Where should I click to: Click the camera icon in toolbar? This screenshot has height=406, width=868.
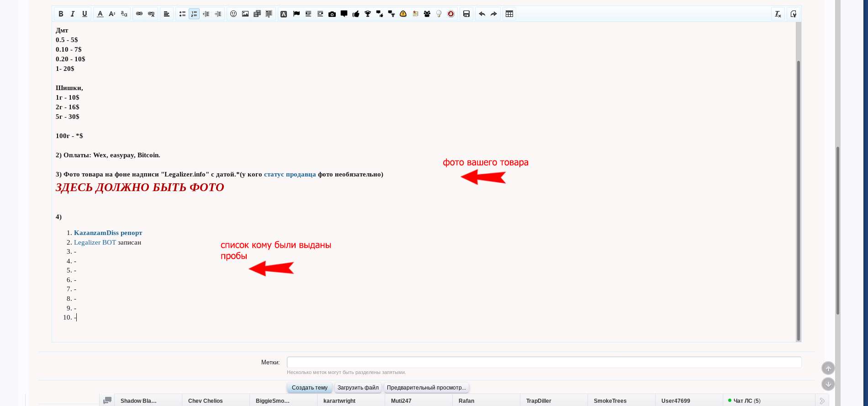coord(332,14)
